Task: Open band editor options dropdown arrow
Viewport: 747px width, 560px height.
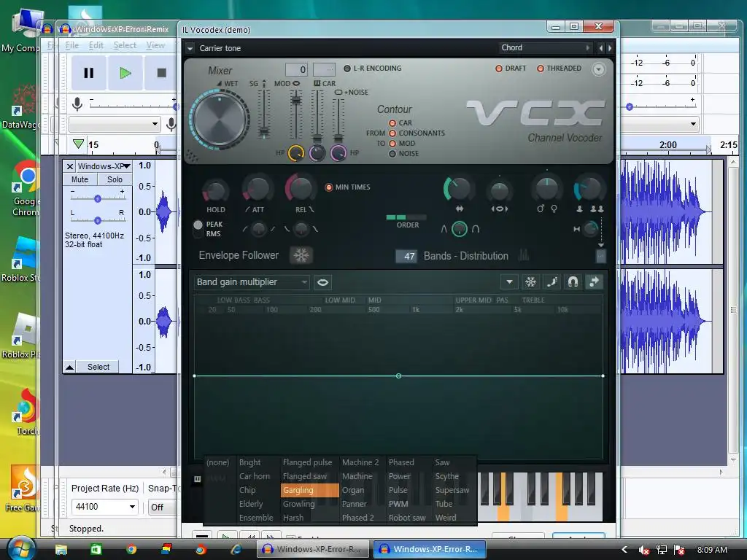Action: tap(509, 282)
